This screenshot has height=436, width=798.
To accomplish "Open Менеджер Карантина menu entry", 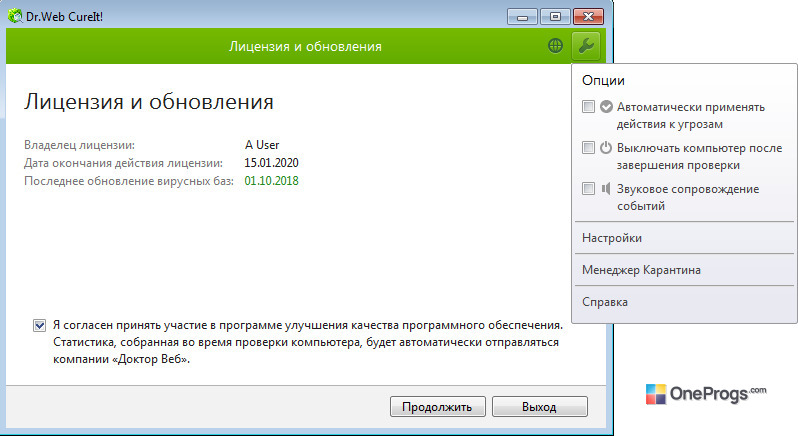I will click(685, 270).
